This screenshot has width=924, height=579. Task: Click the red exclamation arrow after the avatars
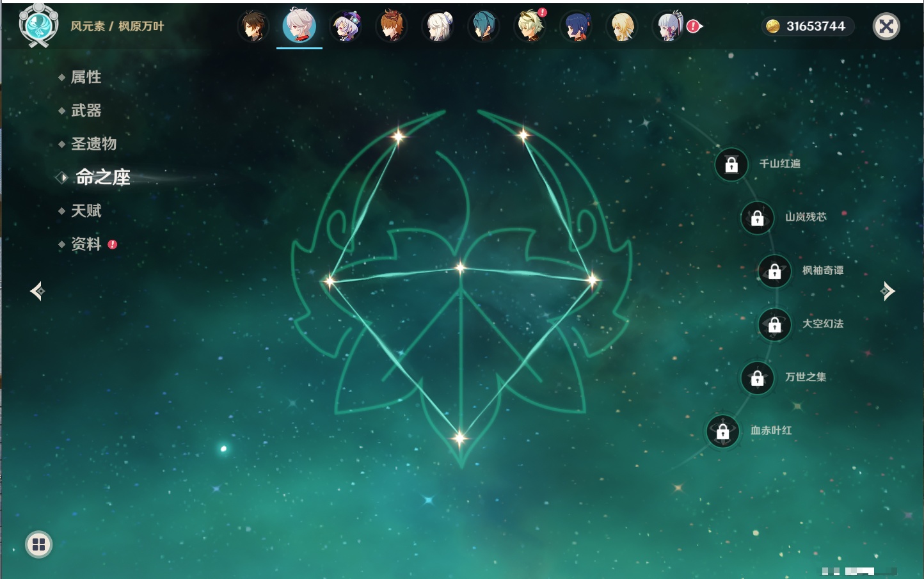[694, 26]
